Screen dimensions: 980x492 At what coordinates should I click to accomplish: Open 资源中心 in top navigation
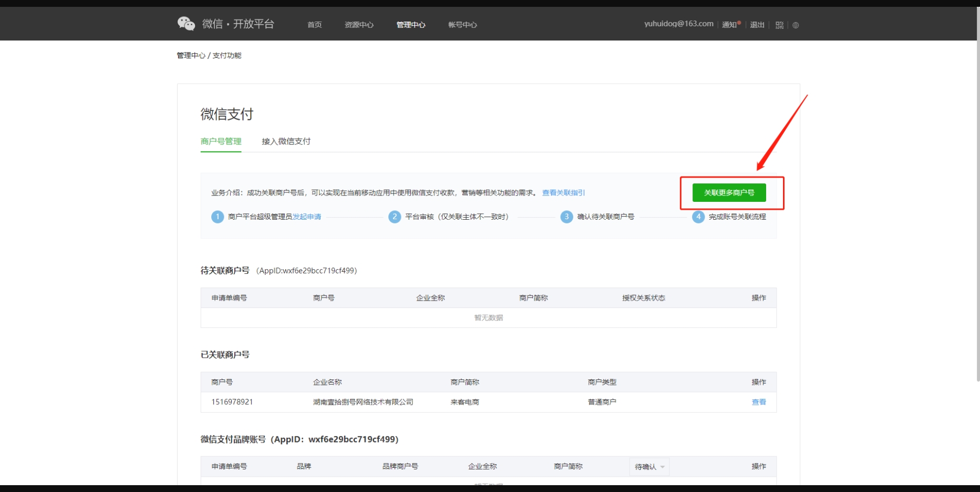(x=359, y=25)
